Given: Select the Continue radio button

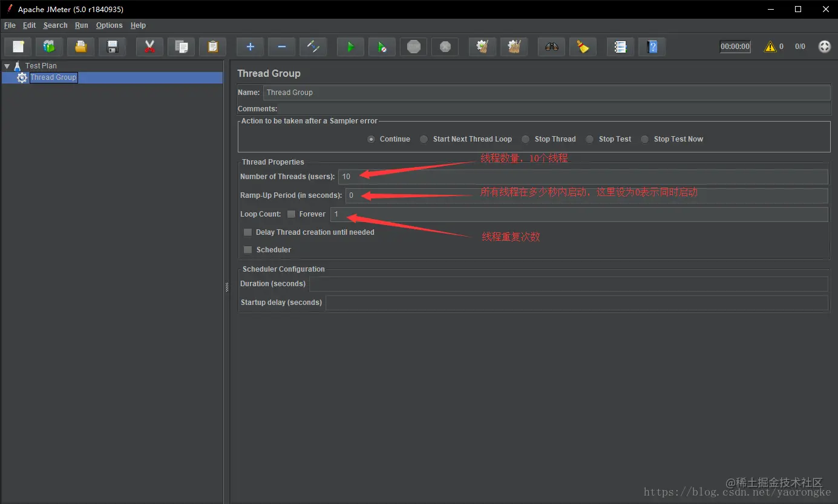Looking at the screenshot, I should point(371,139).
